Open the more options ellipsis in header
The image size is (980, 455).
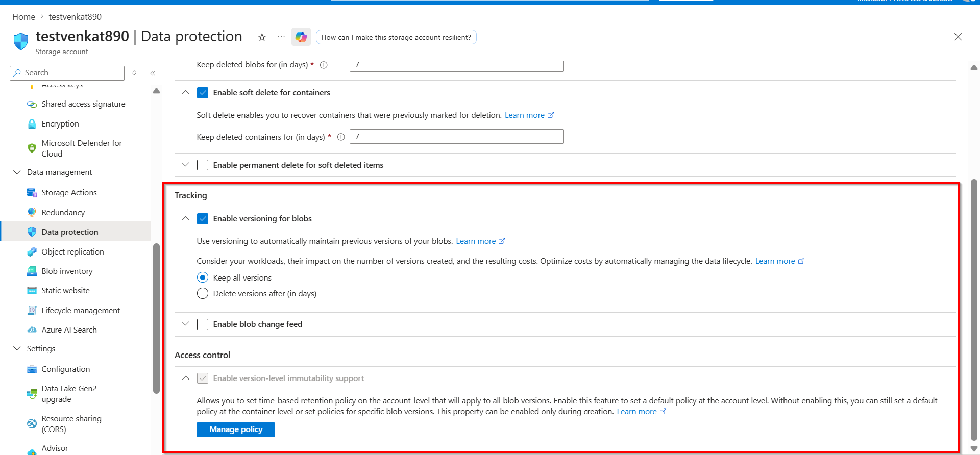pyautogui.click(x=281, y=37)
